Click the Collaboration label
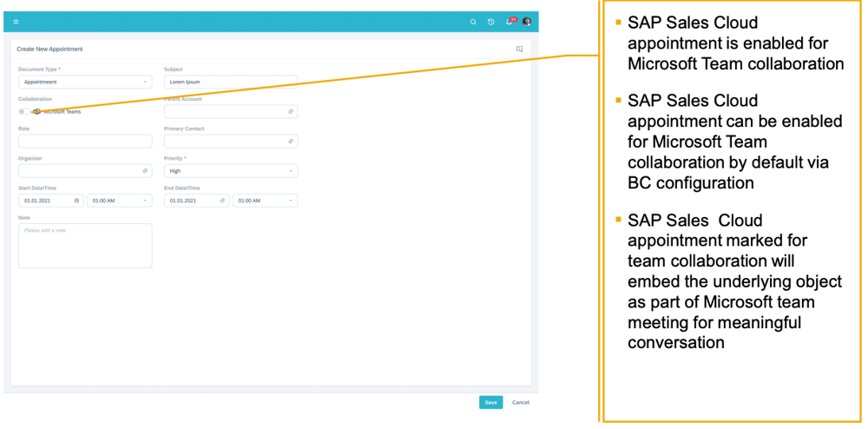 [x=35, y=99]
